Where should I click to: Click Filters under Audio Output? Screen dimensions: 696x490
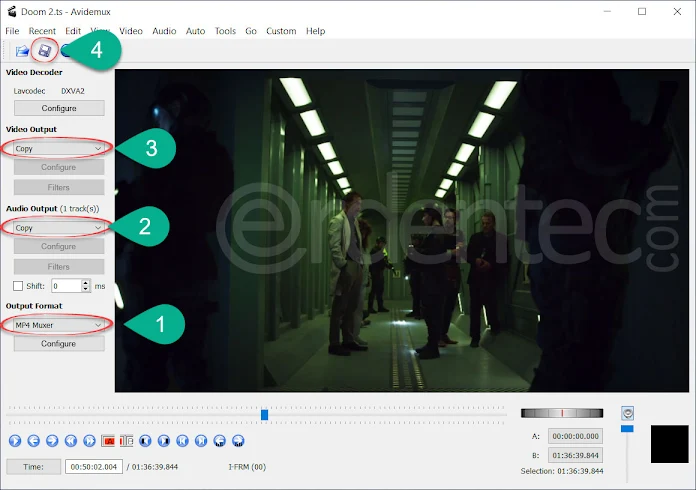(x=59, y=267)
